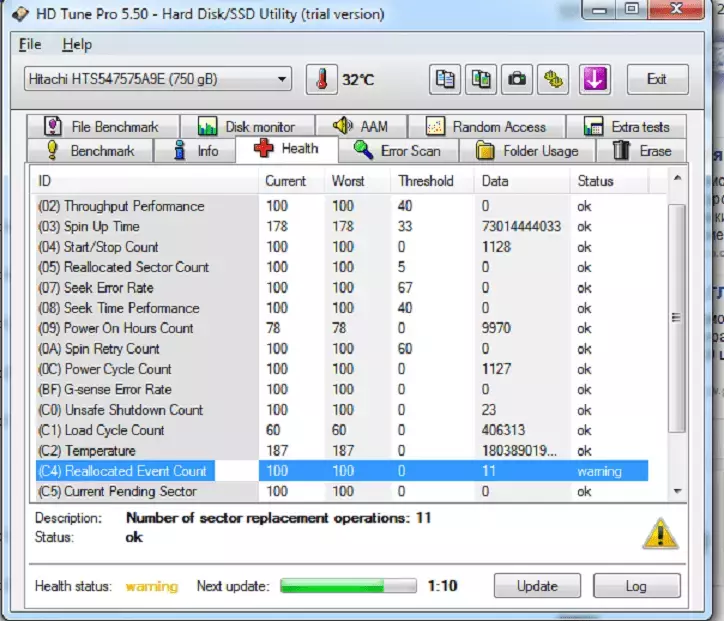The width and height of the screenshot is (724, 621).
Task: Click the copy text to clipboard icon
Action: pyautogui.click(x=445, y=79)
